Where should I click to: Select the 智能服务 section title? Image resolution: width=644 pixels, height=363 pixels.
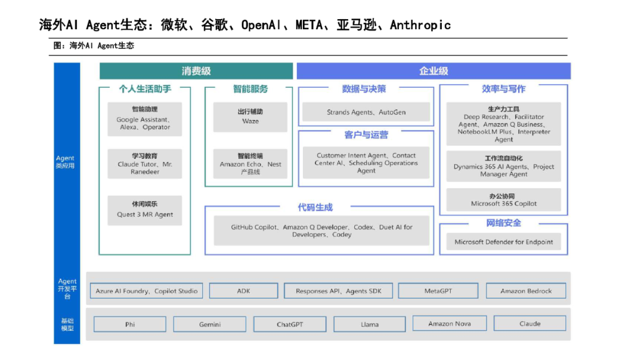[250, 89]
